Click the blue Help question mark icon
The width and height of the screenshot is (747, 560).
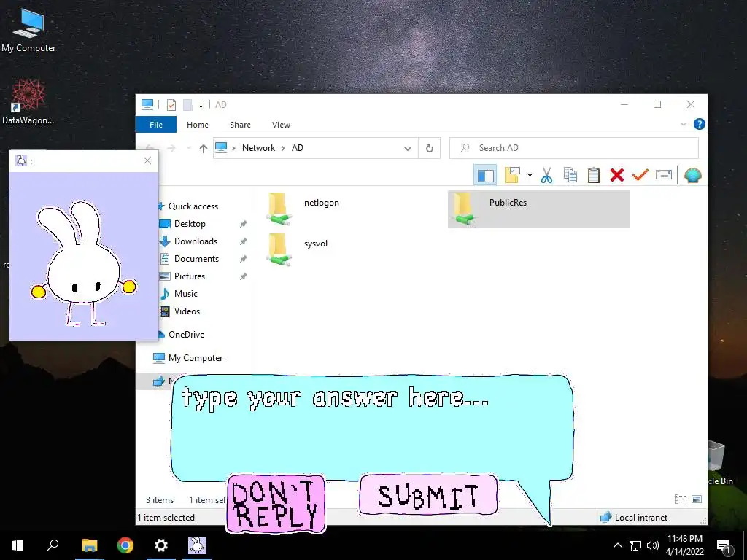700,124
